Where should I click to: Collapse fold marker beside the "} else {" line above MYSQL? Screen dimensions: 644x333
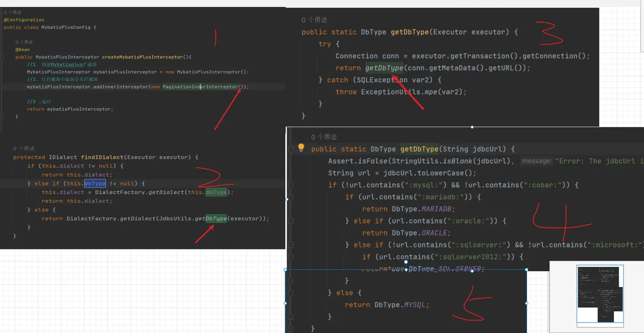pyautogui.click(x=291, y=293)
